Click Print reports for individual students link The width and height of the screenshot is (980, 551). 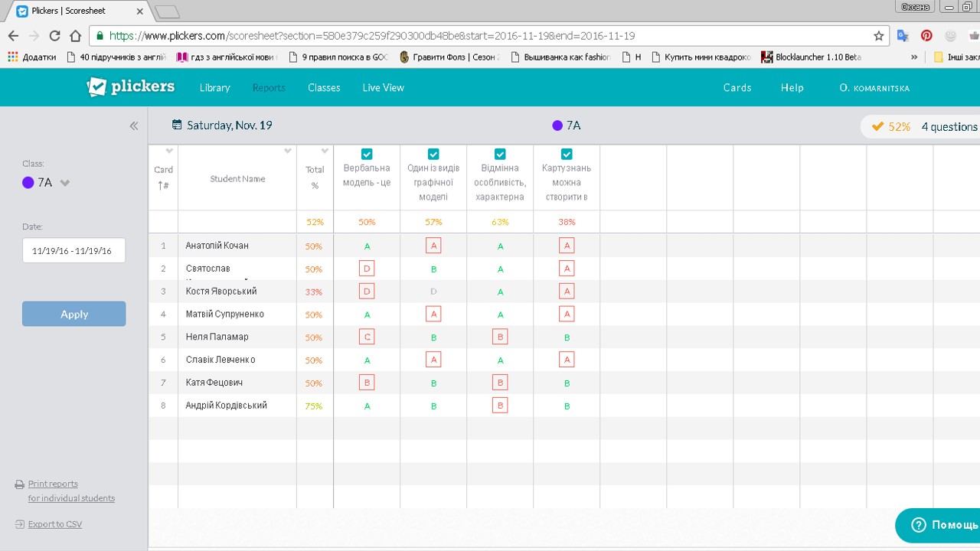click(71, 491)
